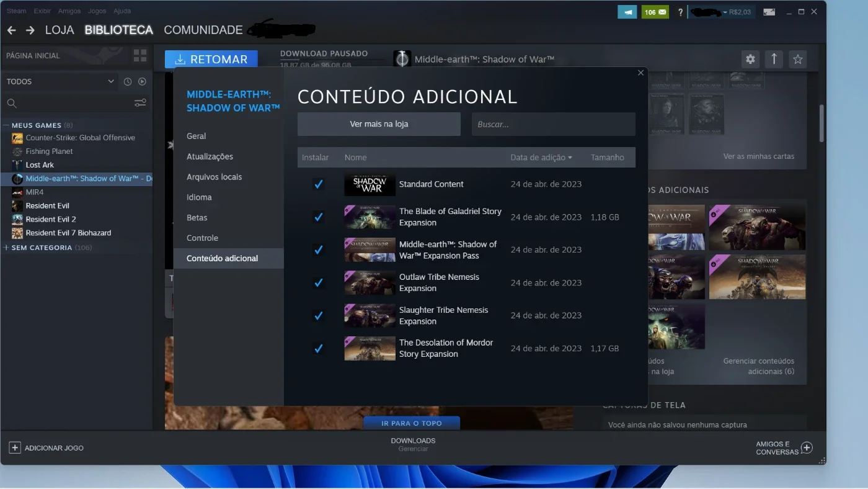Add game to favorites star icon
The width and height of the screenshot is (868, 489).
(x=798, y=60)
